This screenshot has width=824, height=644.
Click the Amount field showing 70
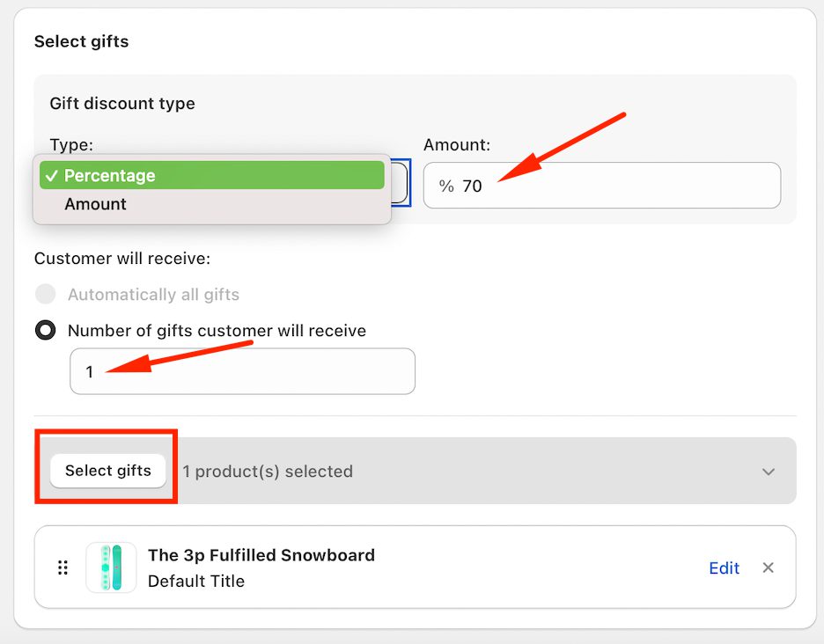(x=616, y=186)
